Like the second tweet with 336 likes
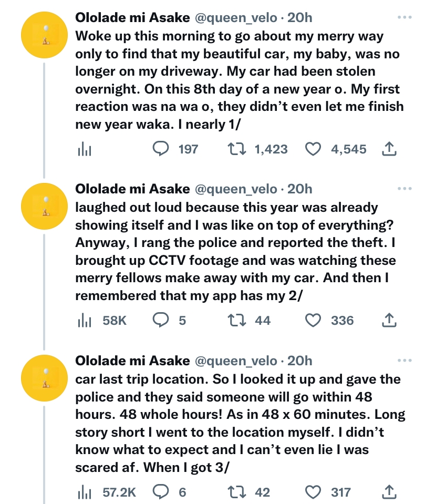435x504 pixels. 329,321
